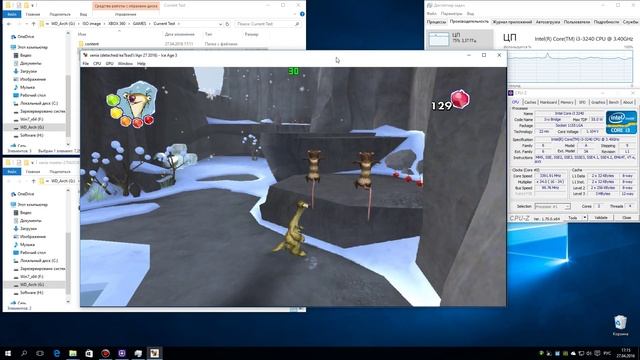The width and height of the screenshot is (640, 360).
Task: Open the Windows Start menu
Action: coord(7,353)
